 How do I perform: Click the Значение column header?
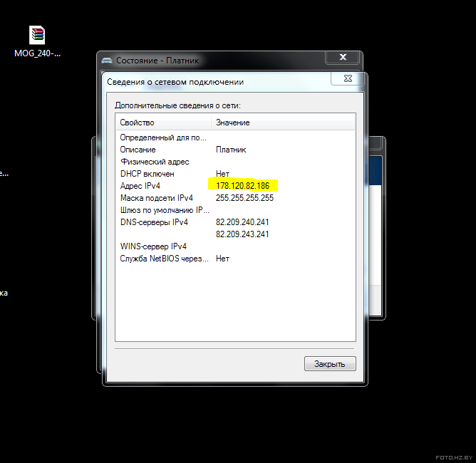point(283,123)
